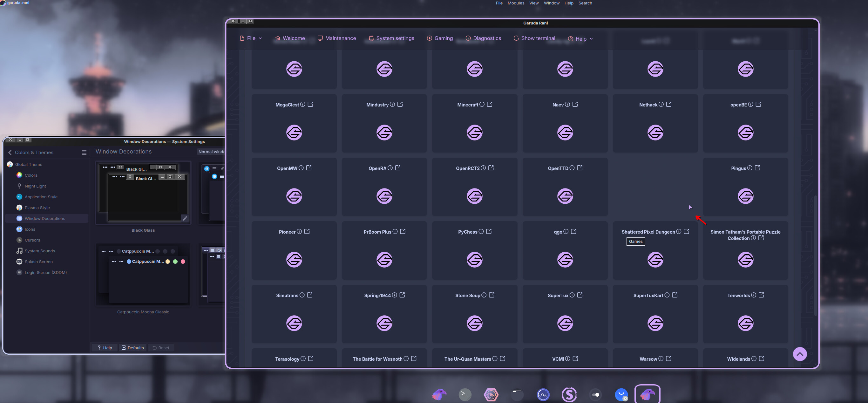This screenshot has height=403, width=868.
Task: Click info icon next to Shattered Pixel Dungeon
Action: pyautogui.click(x=679, y=231)
